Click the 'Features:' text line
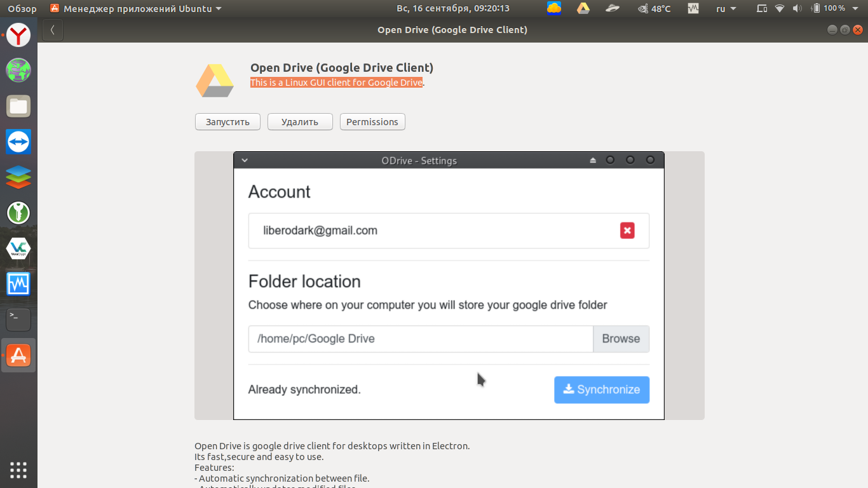This screenshot has height=488, width=868. coord(214,468)
